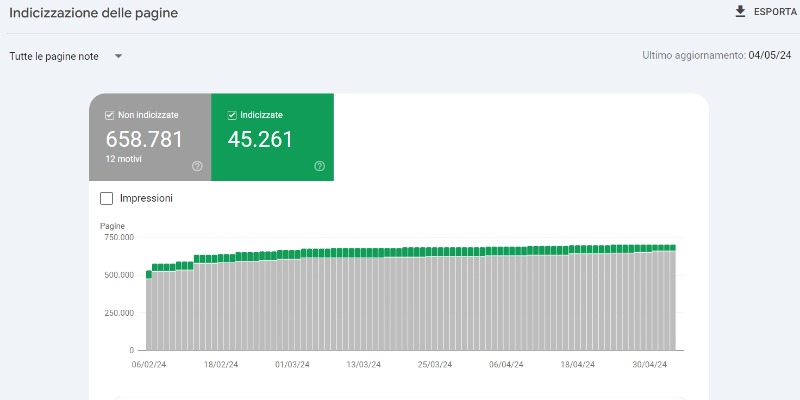The width and height of the screenshot is (800, 400).
Task: Click the download icon next to ESPORTA
Action: (x=740, y=12)
